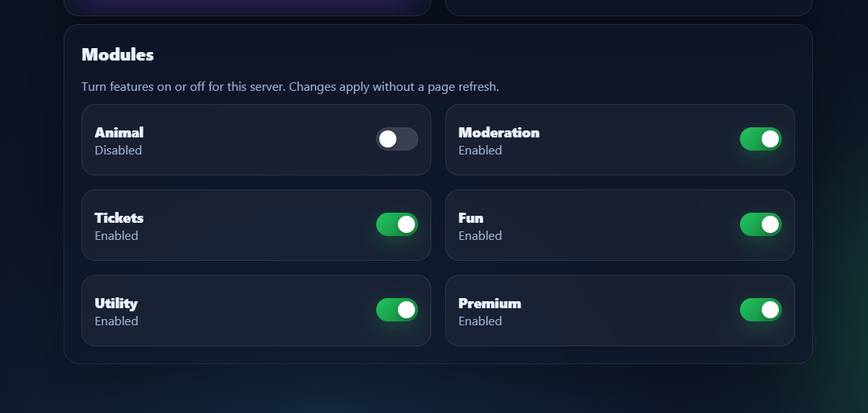Disable the Utility module toggle
Screen dimensions: 868x413
click(x=397, y=310)
